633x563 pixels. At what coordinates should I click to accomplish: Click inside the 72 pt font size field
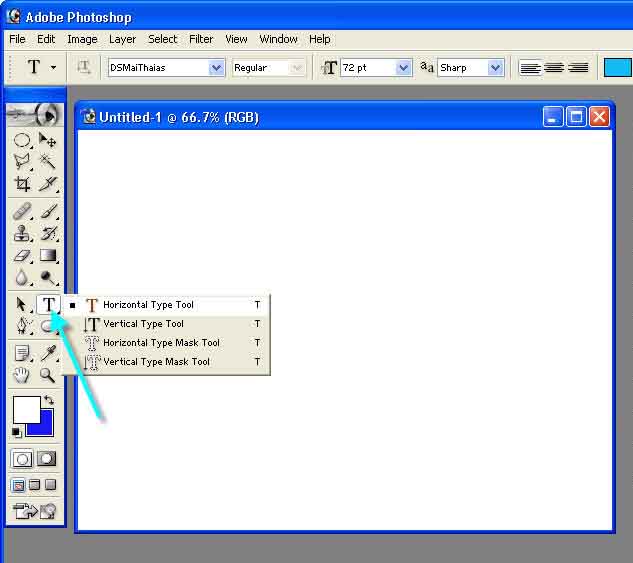pyautogui.click(x=368, y=68)
